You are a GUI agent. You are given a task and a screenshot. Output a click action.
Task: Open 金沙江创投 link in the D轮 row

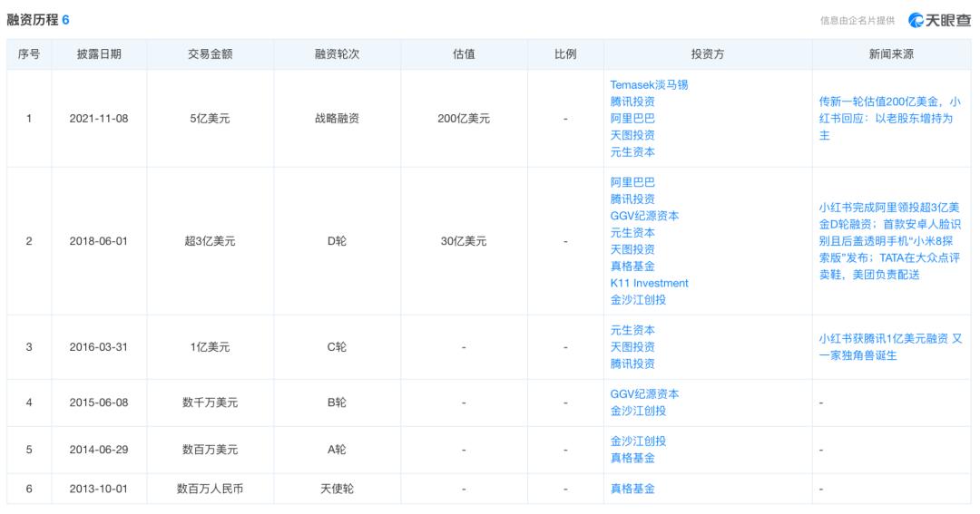(x=638, y=300)
